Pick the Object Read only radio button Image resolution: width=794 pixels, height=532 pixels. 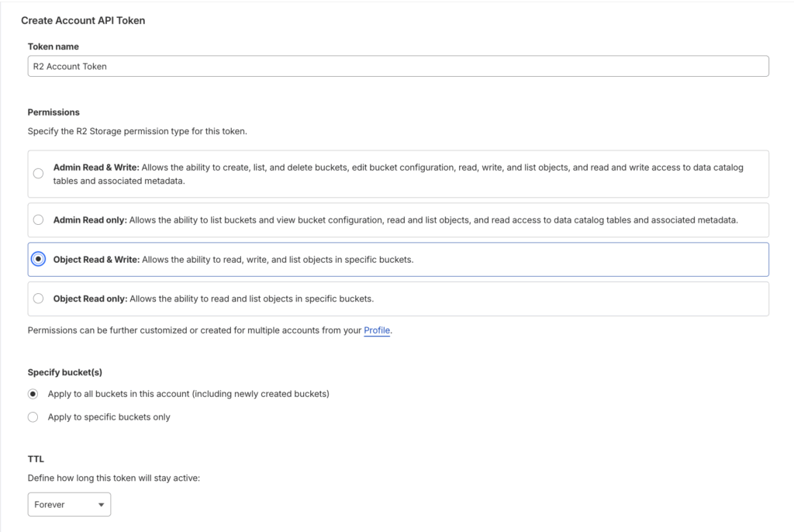[x=38, y=299]
